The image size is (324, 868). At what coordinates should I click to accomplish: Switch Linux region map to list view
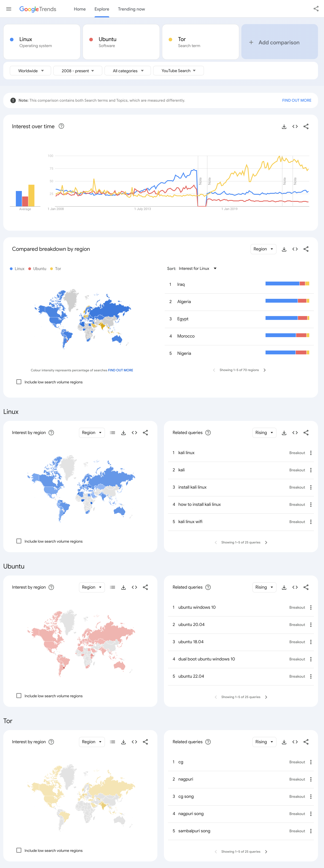[112, 433]
